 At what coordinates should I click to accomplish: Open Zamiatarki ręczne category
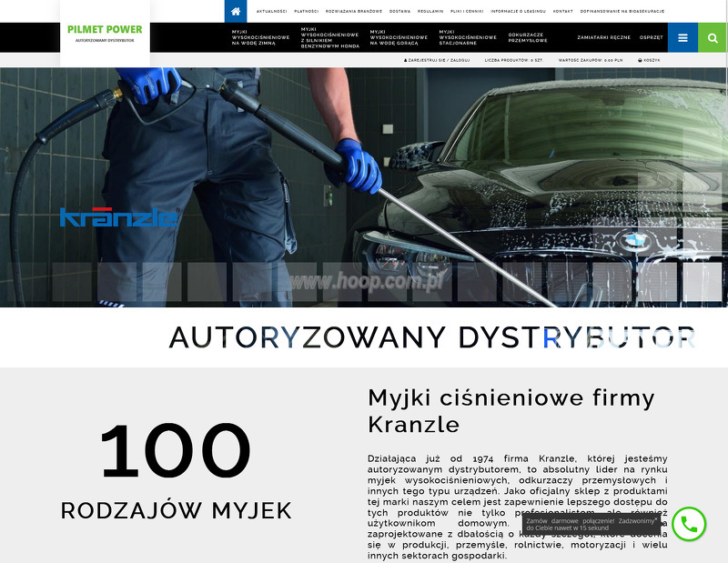(604, 37)
